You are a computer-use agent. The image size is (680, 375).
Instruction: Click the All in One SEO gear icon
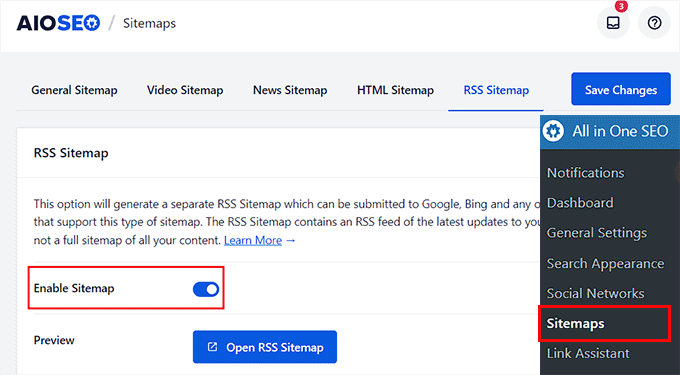point(553,131)
